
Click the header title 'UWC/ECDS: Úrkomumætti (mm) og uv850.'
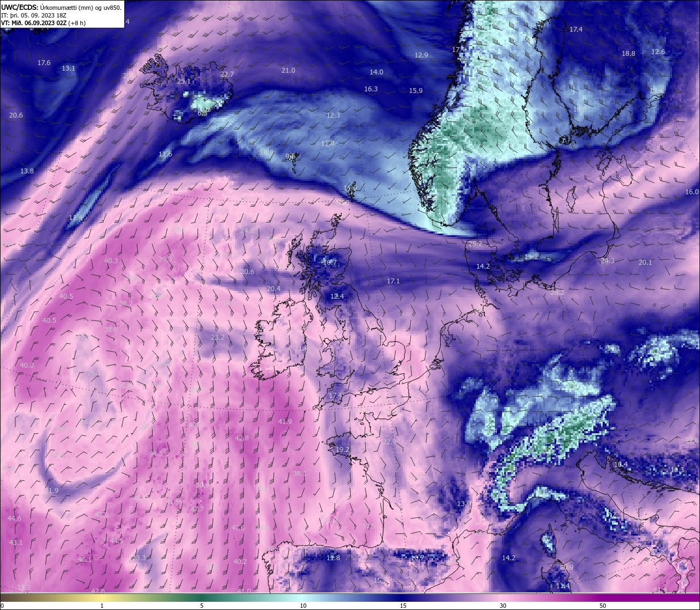tap(61, 7)
